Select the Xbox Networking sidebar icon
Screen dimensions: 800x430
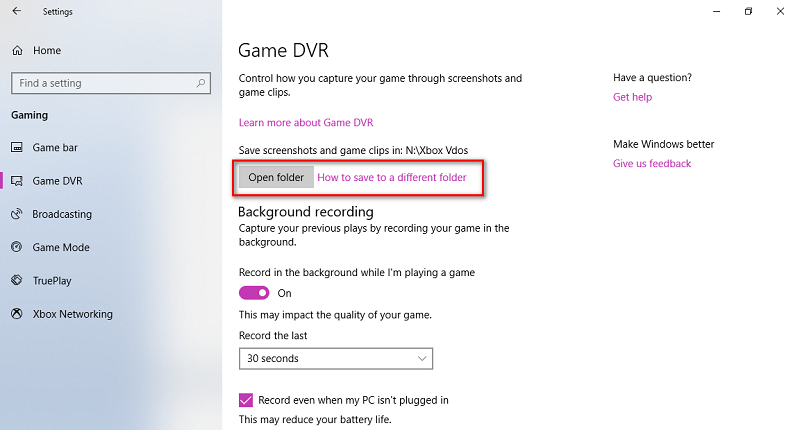click(x=17, y=314)
